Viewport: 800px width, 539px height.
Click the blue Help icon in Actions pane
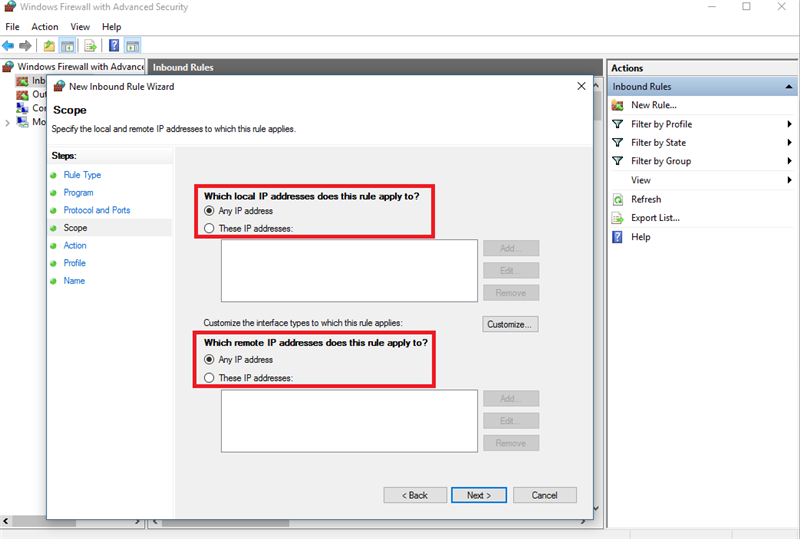(x=619, y=237)
